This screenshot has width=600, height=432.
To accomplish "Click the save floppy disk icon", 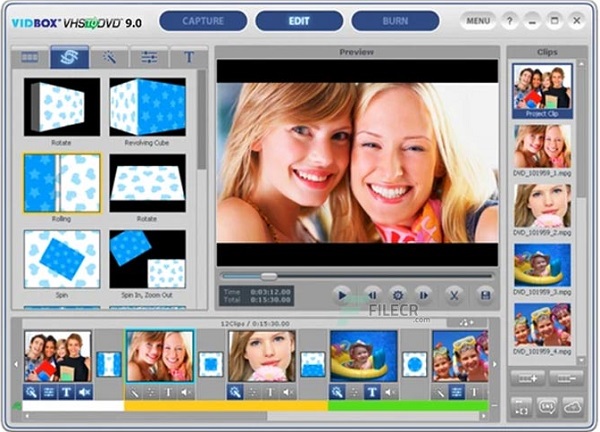I will click(x=485, y=295).
